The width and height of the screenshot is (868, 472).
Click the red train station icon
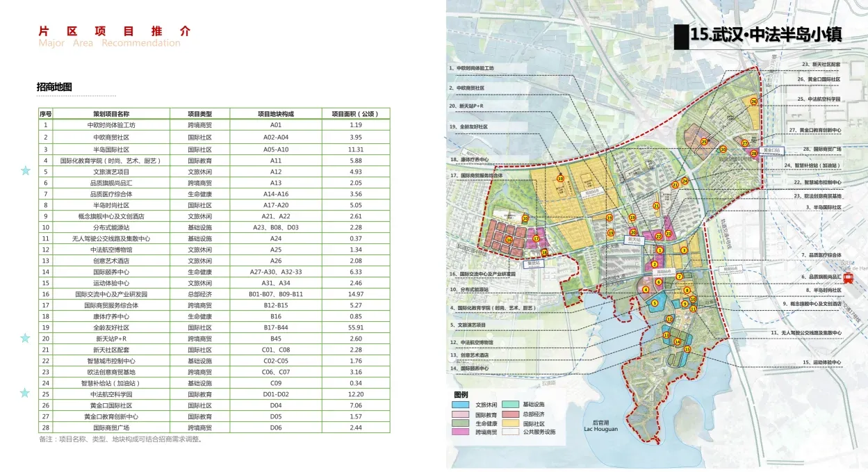tap(849, 276)
